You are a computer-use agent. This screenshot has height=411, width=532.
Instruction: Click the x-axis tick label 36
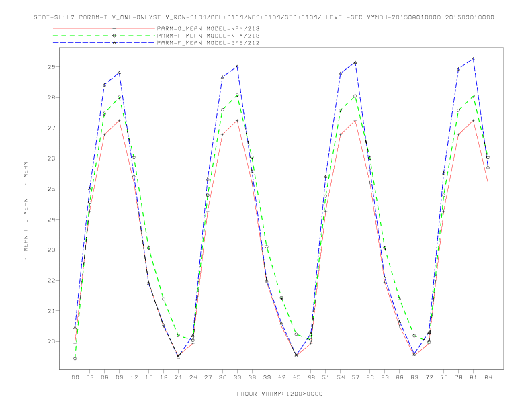point(252,377)
